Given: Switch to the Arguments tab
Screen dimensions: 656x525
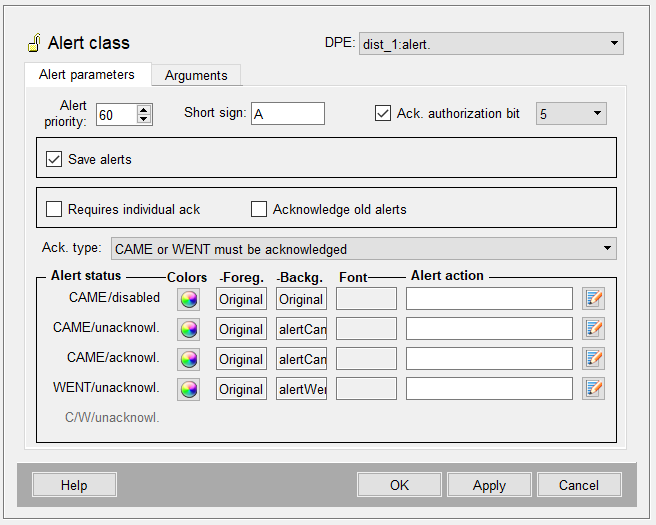Looking at the screenshot, I should click(196, 75).
